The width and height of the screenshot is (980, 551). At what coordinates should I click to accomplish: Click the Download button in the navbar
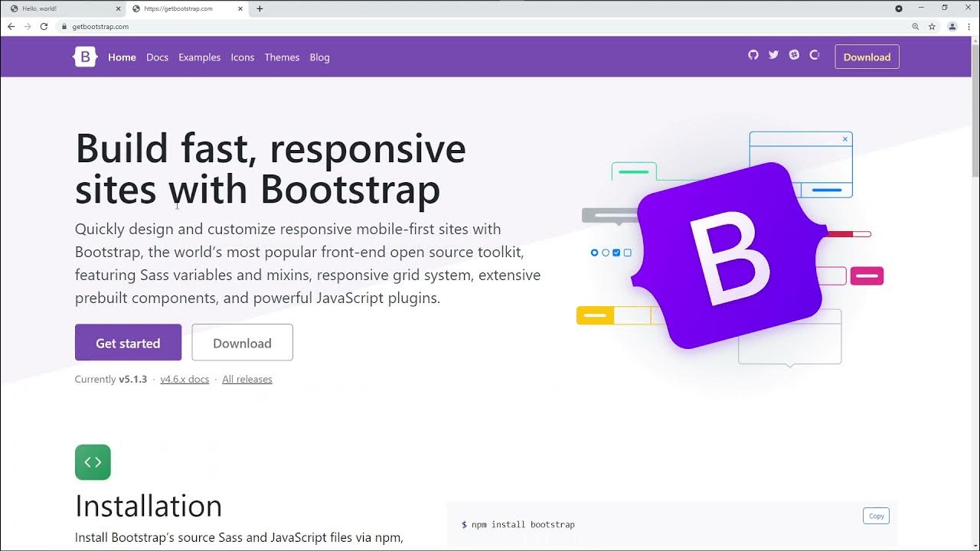pyautogui.click(x=867, y=57)
